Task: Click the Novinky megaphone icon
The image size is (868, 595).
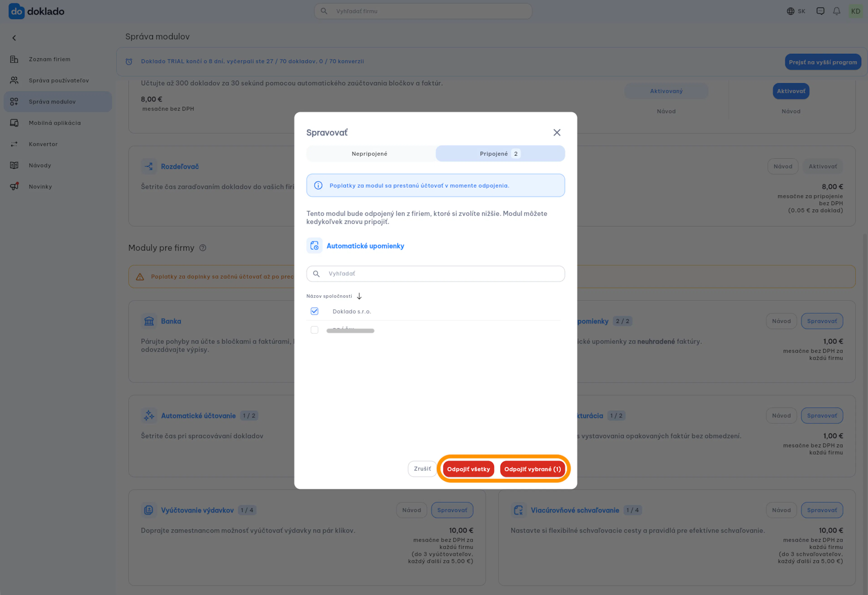Action: 14,186
